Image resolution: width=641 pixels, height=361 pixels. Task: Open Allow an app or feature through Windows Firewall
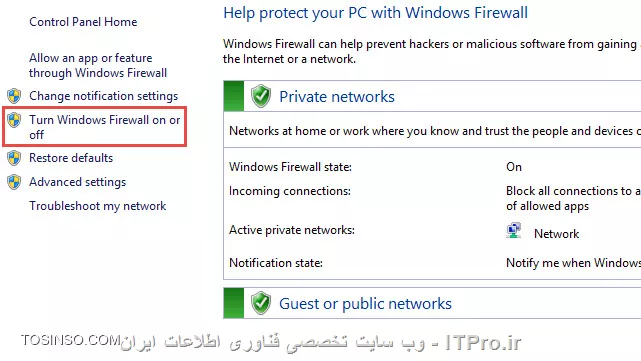click(x=98, y=65)
